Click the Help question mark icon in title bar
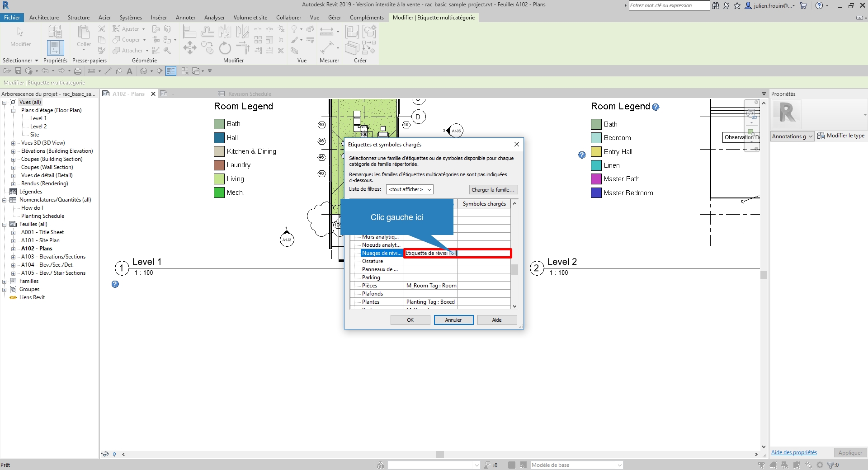Screen dimensions: 868x470 819,6
